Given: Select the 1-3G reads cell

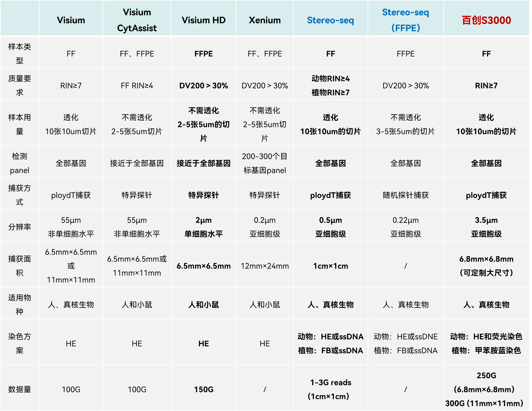Looking at the screenshot, I should (330, 389).
